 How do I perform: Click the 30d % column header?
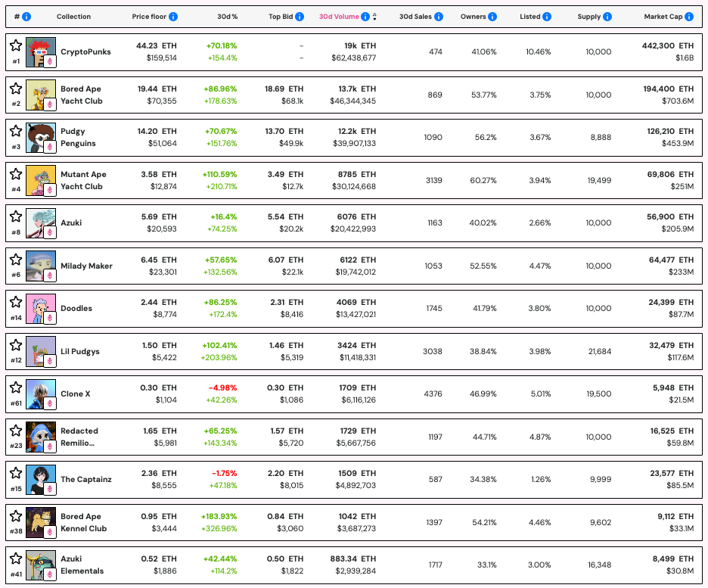226,16
